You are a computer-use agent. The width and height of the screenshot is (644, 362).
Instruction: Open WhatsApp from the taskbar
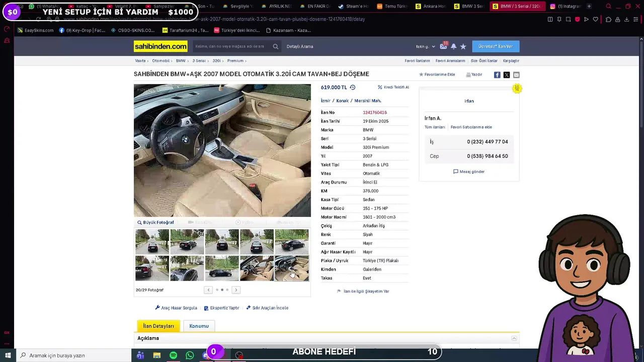click(190, 355)
